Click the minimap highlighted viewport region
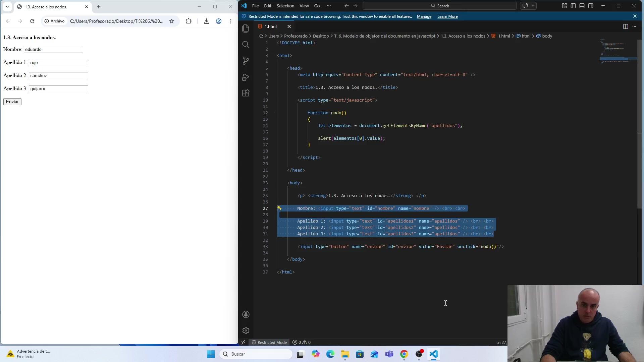The image size is (644, 362). pyautogui.click(x=618, y=59)
